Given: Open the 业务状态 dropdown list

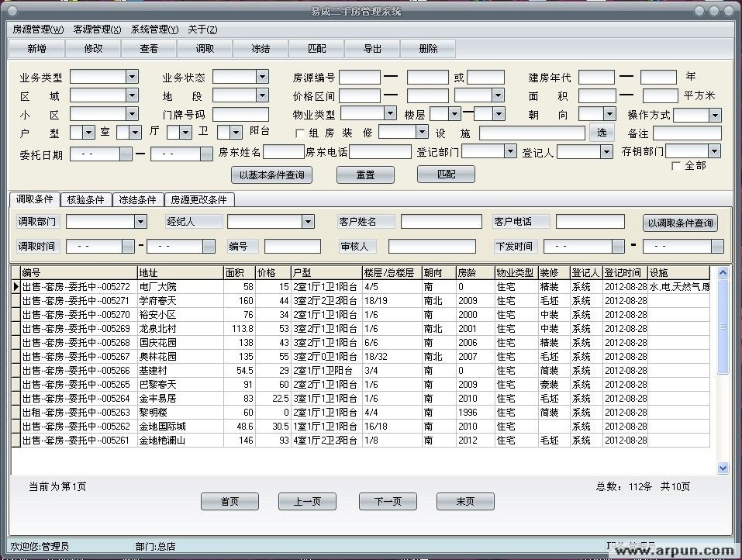Looking at the screenshot, I should coord(262,77).
